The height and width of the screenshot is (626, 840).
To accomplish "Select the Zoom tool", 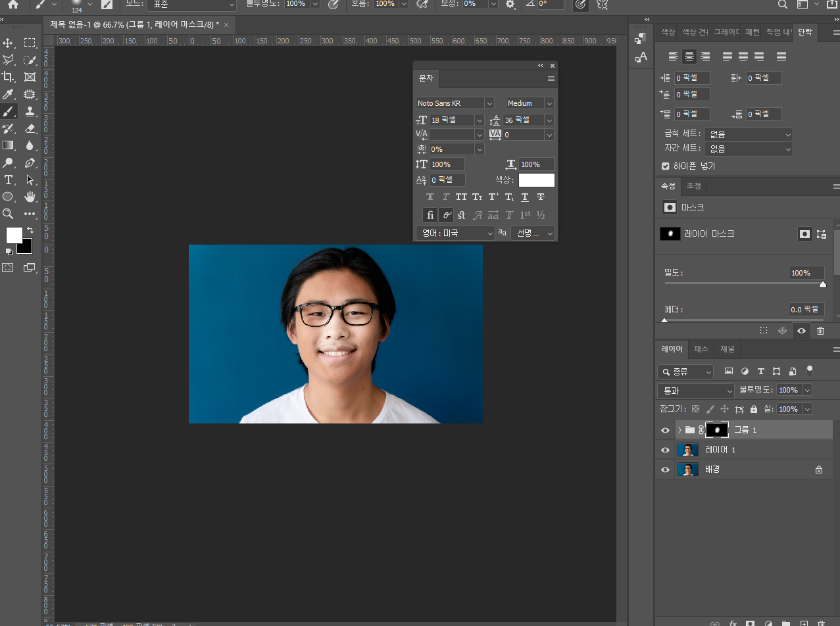I will point(9,214).
